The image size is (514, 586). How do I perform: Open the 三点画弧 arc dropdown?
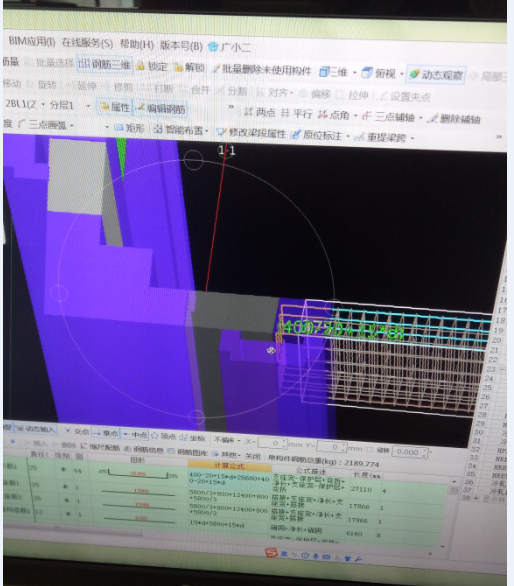point(71,126)
